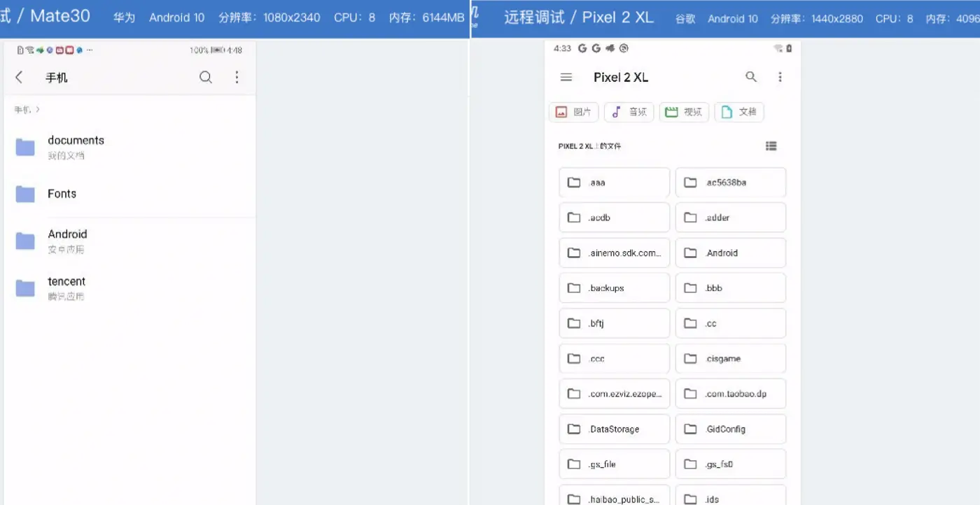Click the 远程调试 / Pixel 2 XL header title
Viewport: 980px width, 505px height.
tap(579, 17)
